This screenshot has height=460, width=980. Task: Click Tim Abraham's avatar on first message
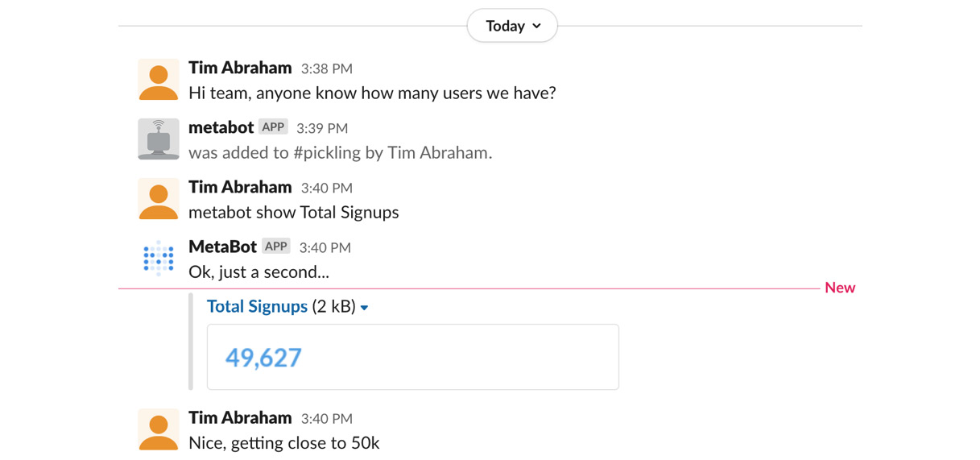[159, 80]
